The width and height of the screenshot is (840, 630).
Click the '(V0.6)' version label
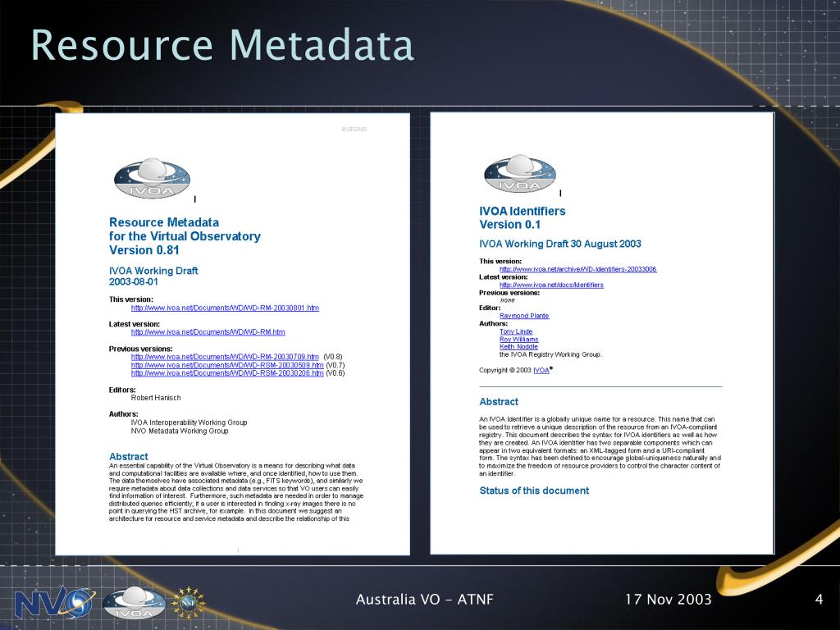coord(336,373)
